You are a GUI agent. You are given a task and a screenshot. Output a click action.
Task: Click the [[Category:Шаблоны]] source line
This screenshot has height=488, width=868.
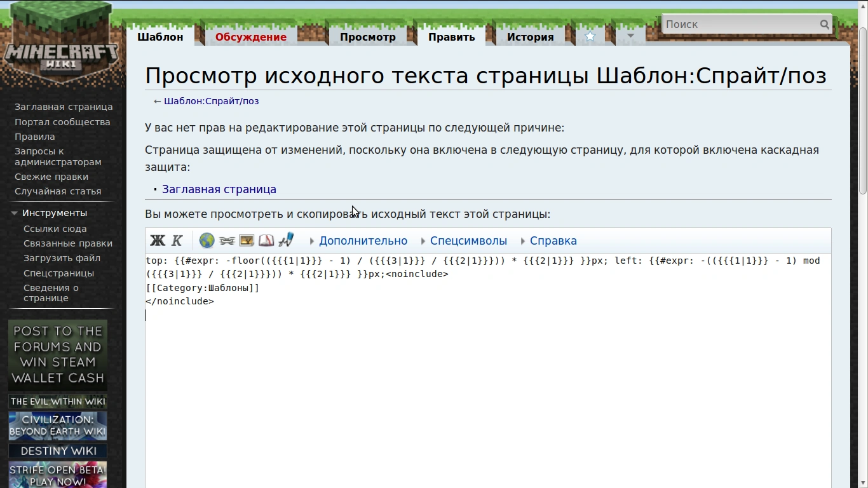[x=202, y=288]
